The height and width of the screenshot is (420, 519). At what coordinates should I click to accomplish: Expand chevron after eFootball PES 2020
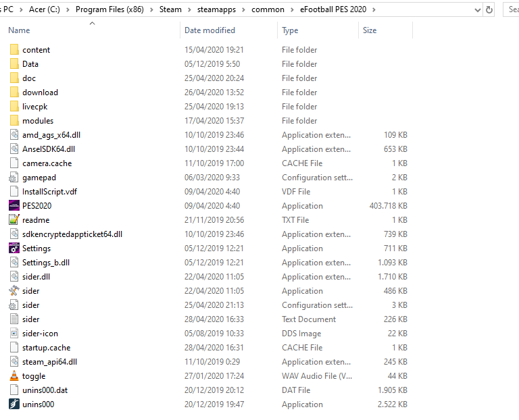point(374,10)
